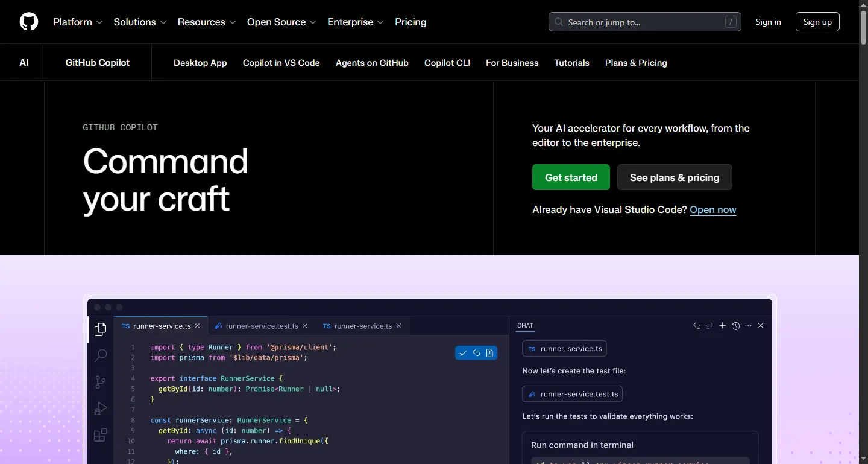Click the prisma.runner.findUnique line
Viewport: 868px width, 464px height.
(x=248, y=441)
